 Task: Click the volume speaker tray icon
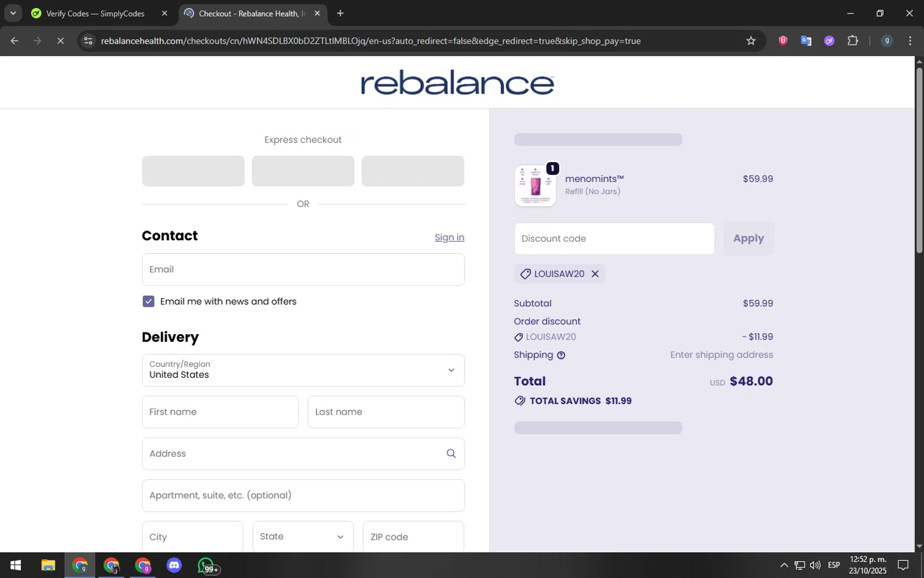coord(815,565)
